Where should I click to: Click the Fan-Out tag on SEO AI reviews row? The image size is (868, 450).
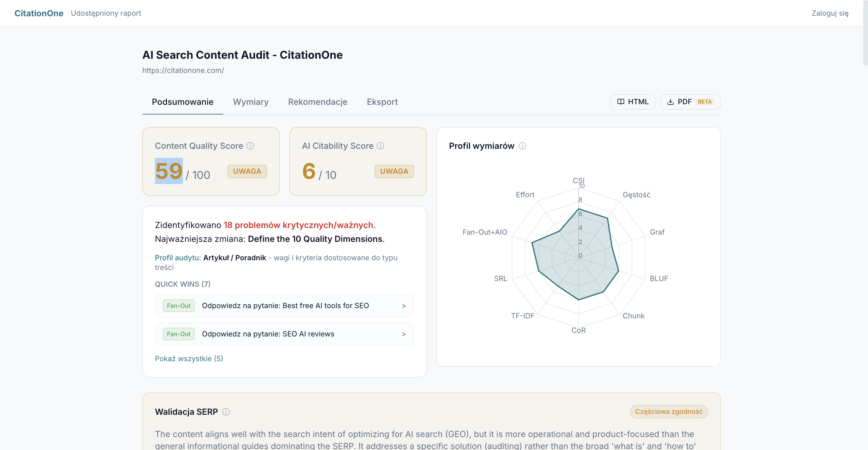pos(179,334)
